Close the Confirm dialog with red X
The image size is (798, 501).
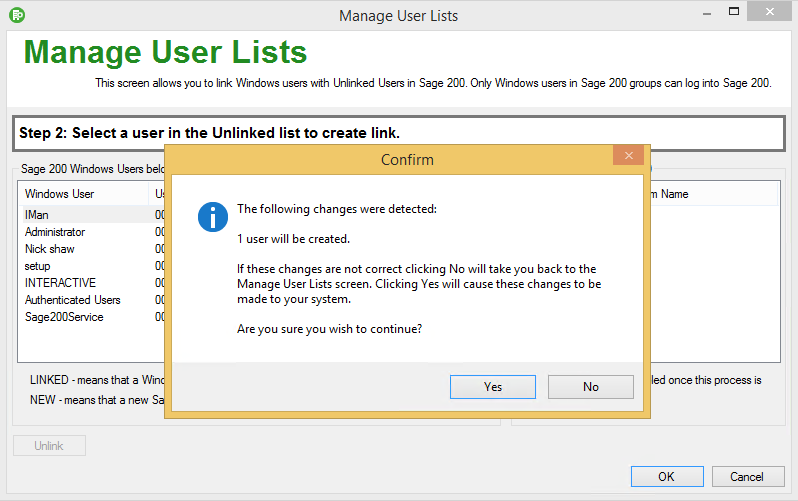click(x=628, y=156)
